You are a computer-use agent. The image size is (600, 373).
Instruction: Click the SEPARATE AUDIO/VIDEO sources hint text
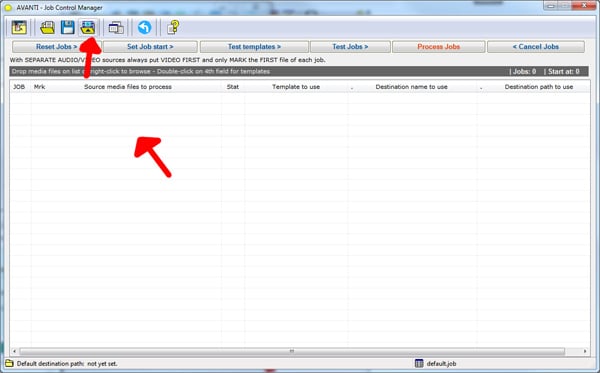pyautogui.click(x=168, y=60)
